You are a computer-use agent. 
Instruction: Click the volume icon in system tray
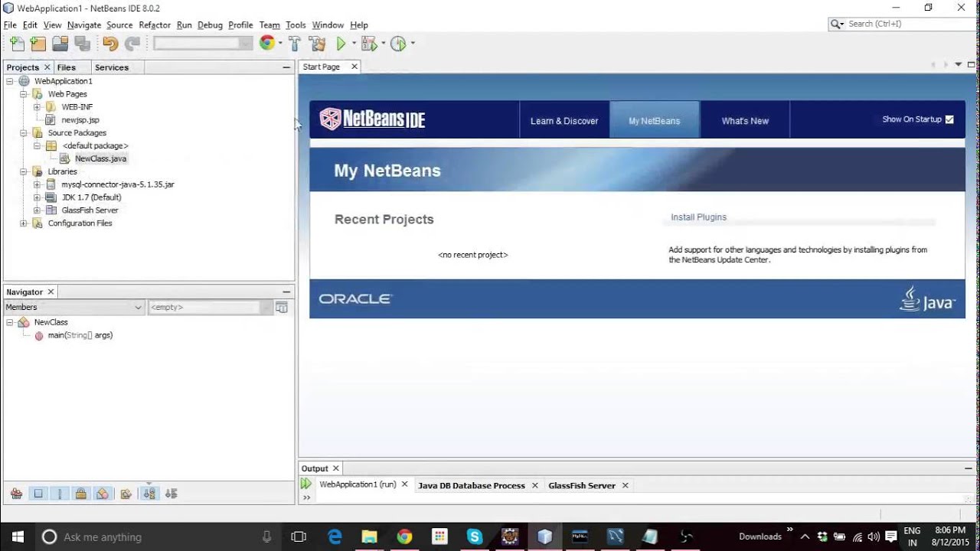pyautogui.click(x=874, y=536)
